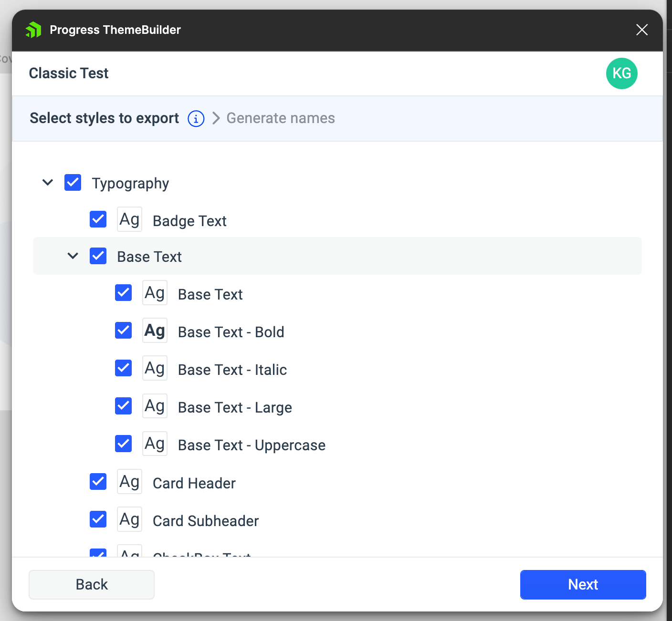
Task: Click Ag preview for Card Subheader
Action: (x=130, y=519)
